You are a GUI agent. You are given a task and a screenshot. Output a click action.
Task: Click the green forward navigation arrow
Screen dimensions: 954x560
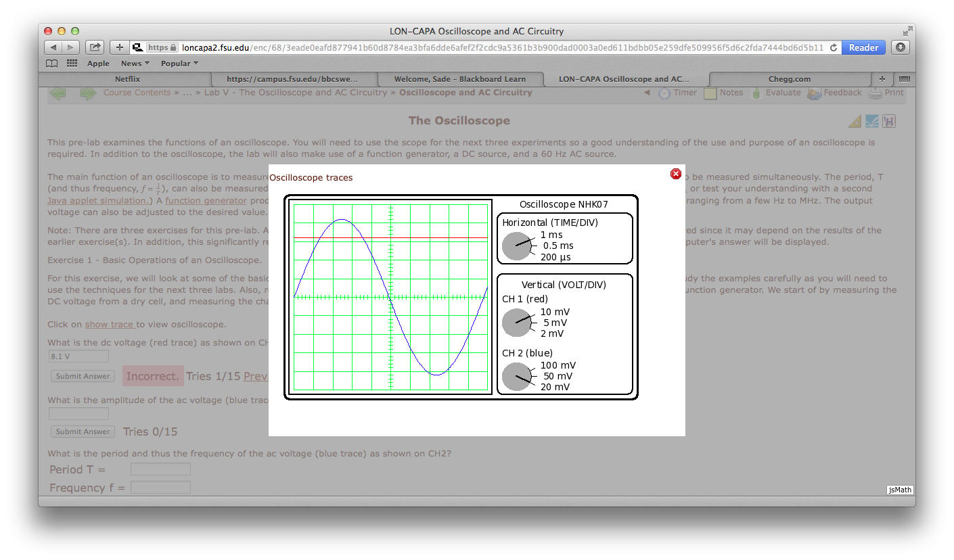coord(88,93)
